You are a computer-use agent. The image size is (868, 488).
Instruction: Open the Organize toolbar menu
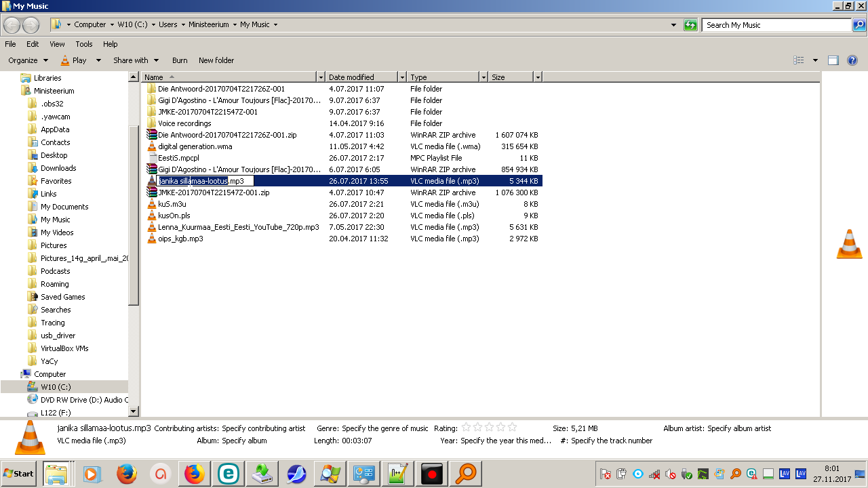(x=28, y=60)
